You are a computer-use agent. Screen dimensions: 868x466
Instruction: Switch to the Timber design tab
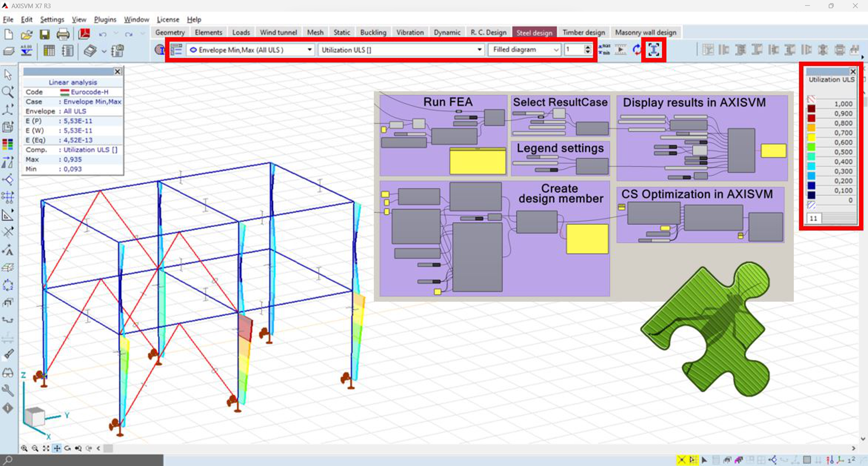tap(583, 33)
